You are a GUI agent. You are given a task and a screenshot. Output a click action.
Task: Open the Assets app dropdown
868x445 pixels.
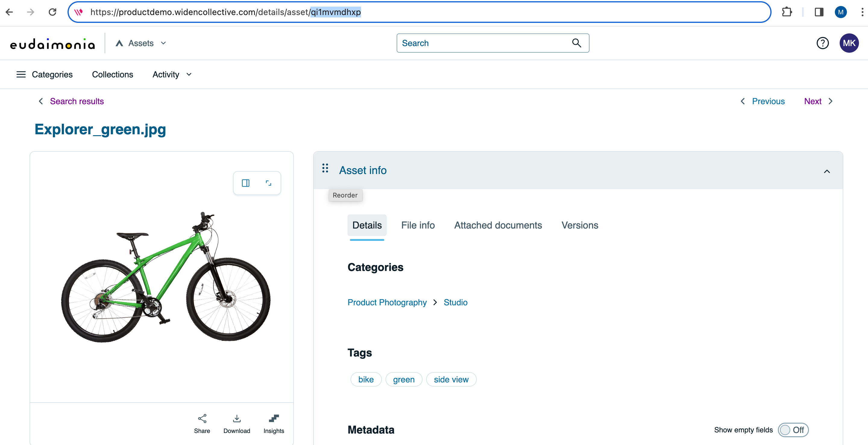141,43
